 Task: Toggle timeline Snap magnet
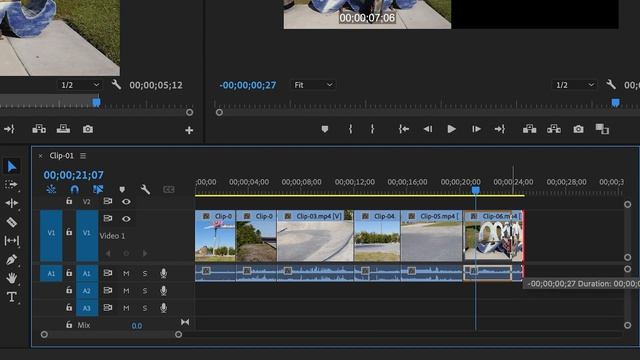coord(74,189)
